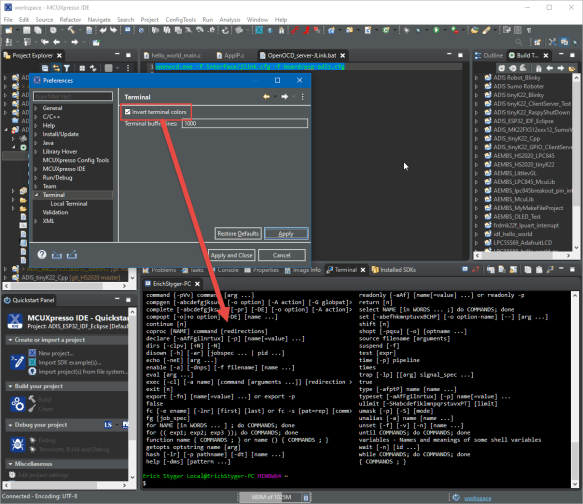Click the Apply and Close button

pyautogui.click(x=231, y=255)
